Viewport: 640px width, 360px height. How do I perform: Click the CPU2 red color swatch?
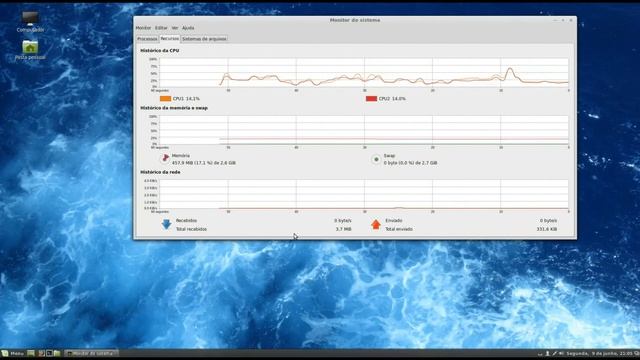coord(371,98)
